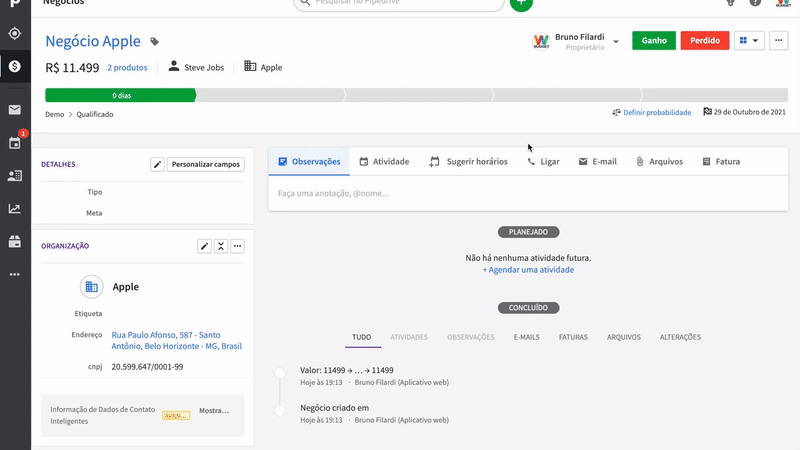The width and height of the screenshot is (800, 450).
Task: Click the R$ 11.499 deal value
Action: tap(72, 68)
